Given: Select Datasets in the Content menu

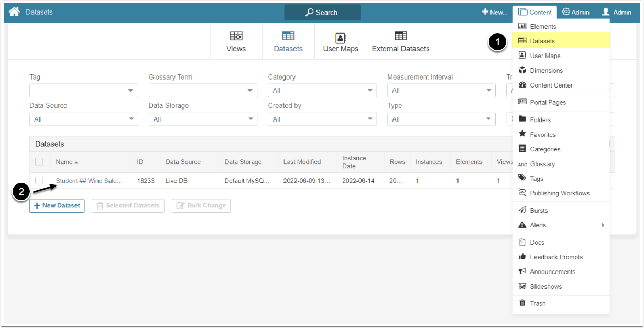Looking at the screenshot, I should point(542,41).
